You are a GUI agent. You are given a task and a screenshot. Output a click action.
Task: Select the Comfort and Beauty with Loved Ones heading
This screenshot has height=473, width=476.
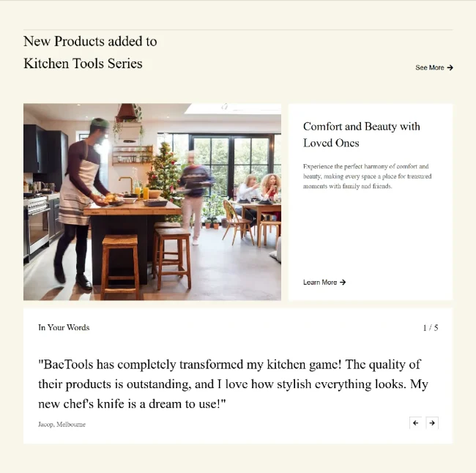pyautogui.click(x=361, y=135)
